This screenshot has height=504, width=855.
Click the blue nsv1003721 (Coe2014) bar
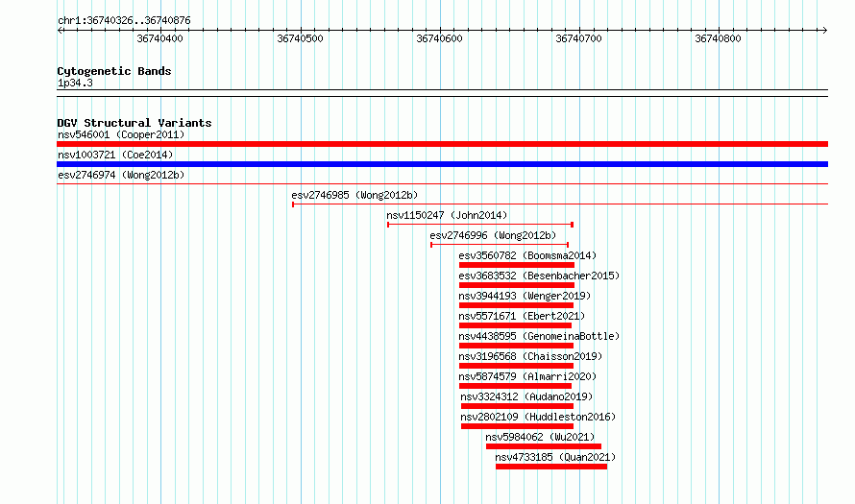pyautogui.click(x=442, y=164)
